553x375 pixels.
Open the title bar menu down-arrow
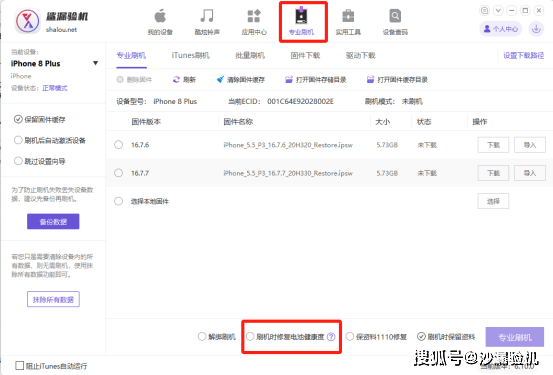tap(498, 11)
